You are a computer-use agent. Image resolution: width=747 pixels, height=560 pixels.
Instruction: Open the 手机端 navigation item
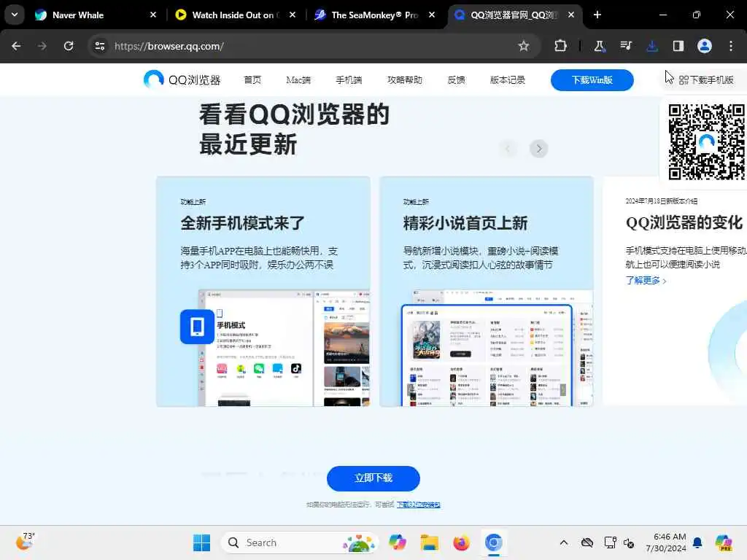tap(349, 80)
